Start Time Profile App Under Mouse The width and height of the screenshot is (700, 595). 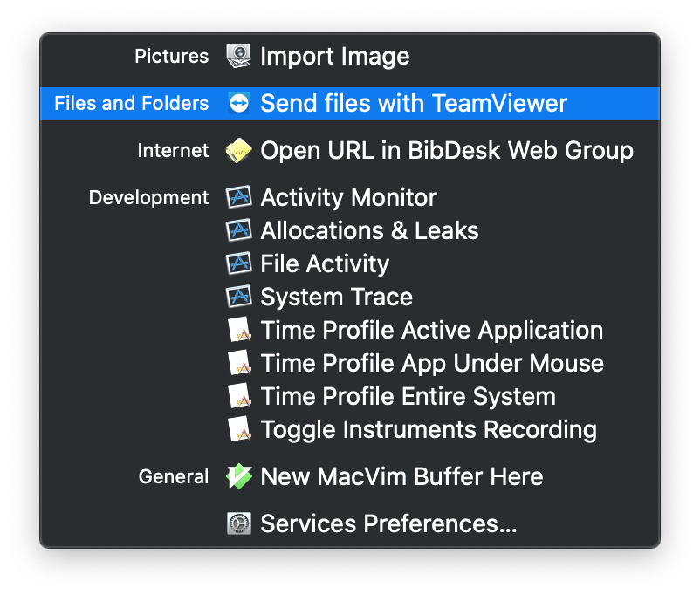click(x=432, y=364)
